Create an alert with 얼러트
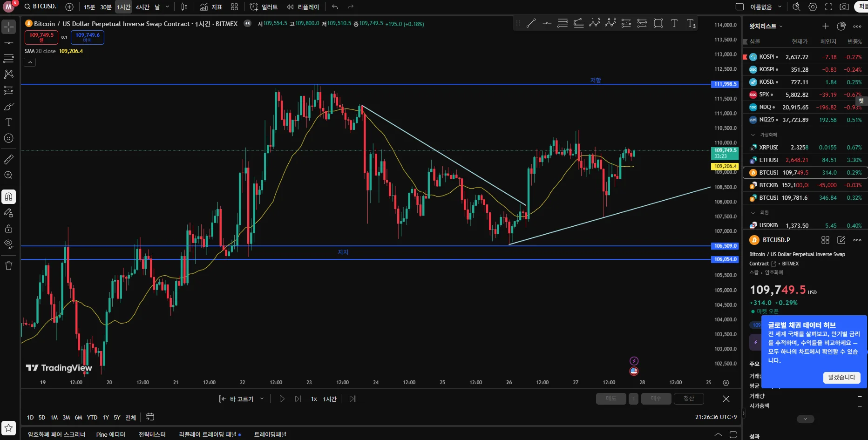This screenshot has width=868, height=440. (264, 7)
